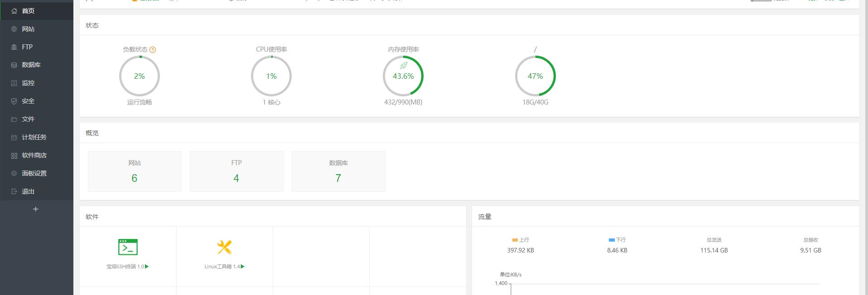
Task: Click the play arrow after 宝塔SSH终端 1.0
Action: (x=147, y=266)
